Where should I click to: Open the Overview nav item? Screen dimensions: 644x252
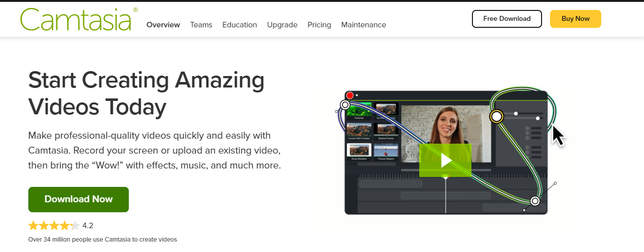click(163, 25)
